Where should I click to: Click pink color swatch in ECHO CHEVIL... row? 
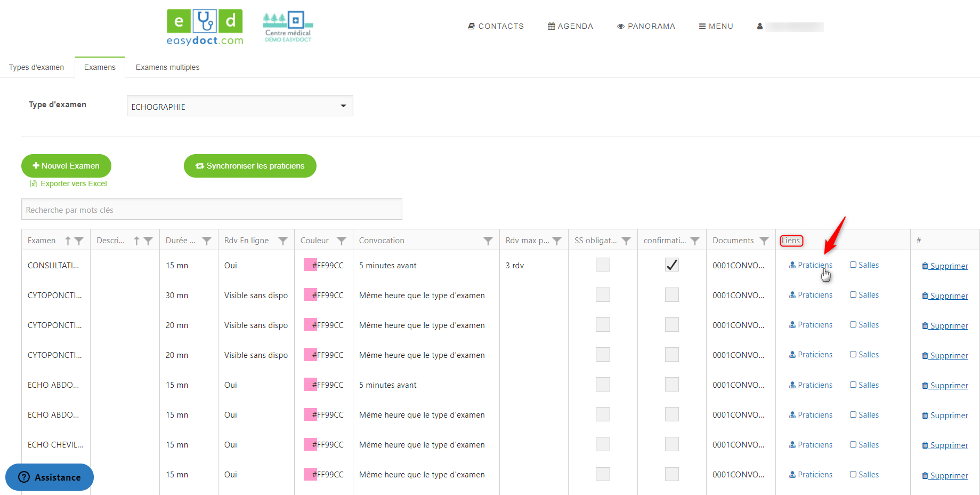[x=310, y=444]
